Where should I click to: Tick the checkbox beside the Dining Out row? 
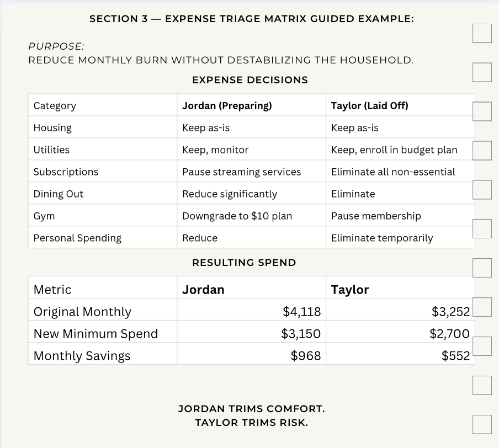point(482,190)
